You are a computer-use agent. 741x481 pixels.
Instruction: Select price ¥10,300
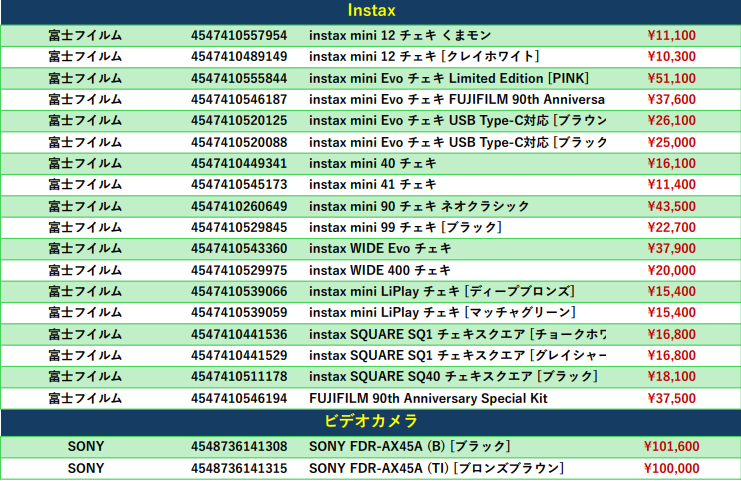(x=672, y=57)
